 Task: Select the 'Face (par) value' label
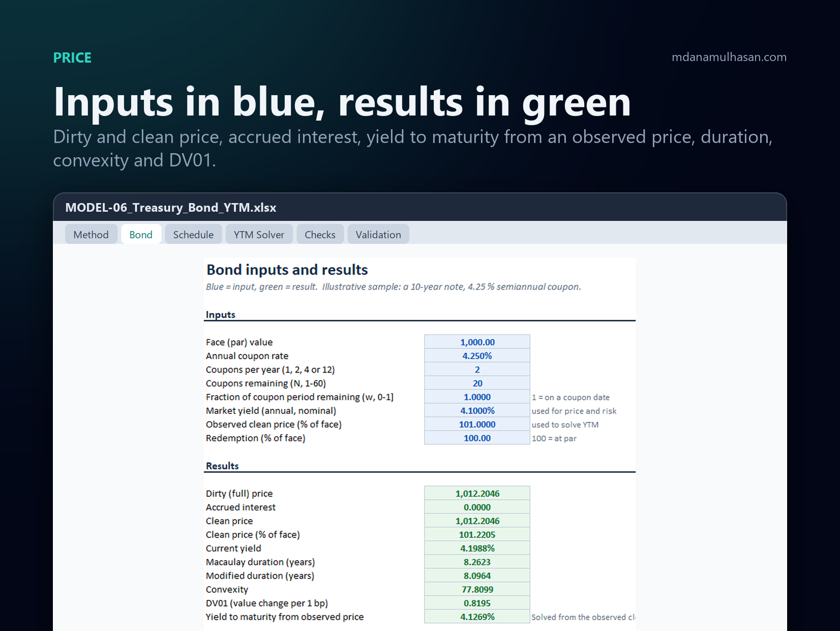pos(239,342)
